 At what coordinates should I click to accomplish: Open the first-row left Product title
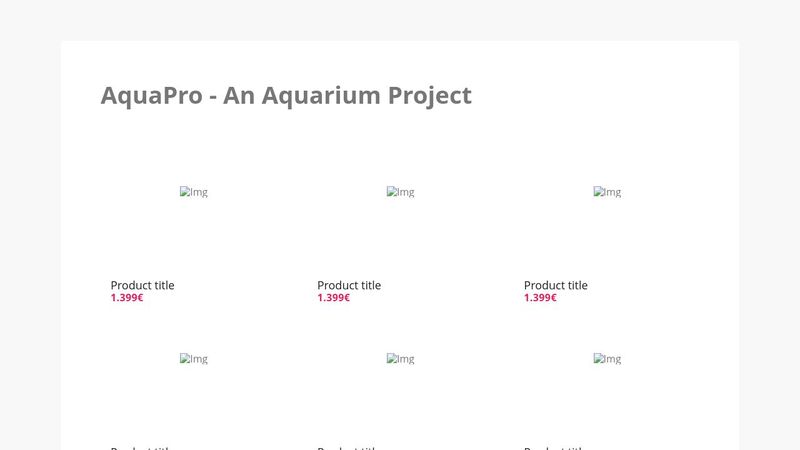pyautogui.click(x=142, y=285)
